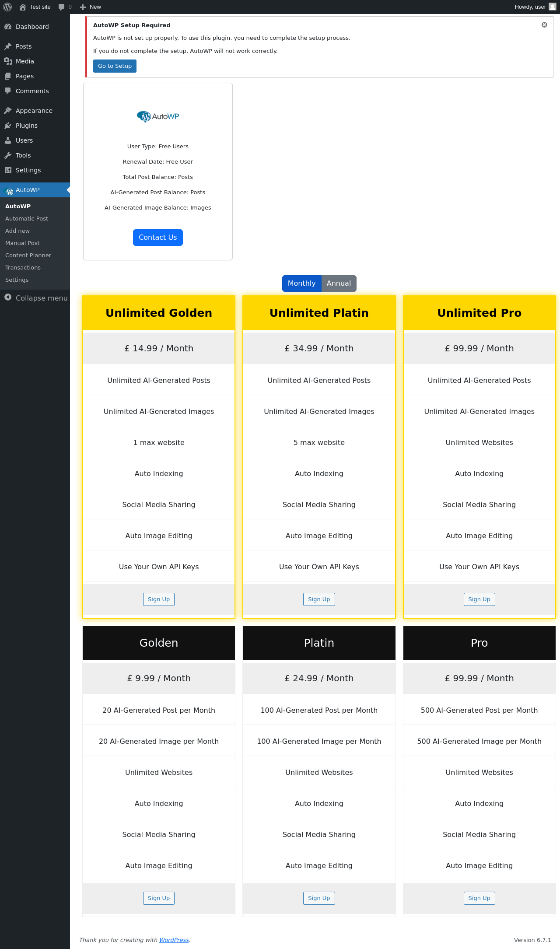Click the AutoWP Setup Required heading
This screenshot has height=949, width=560.
(132, 25)
